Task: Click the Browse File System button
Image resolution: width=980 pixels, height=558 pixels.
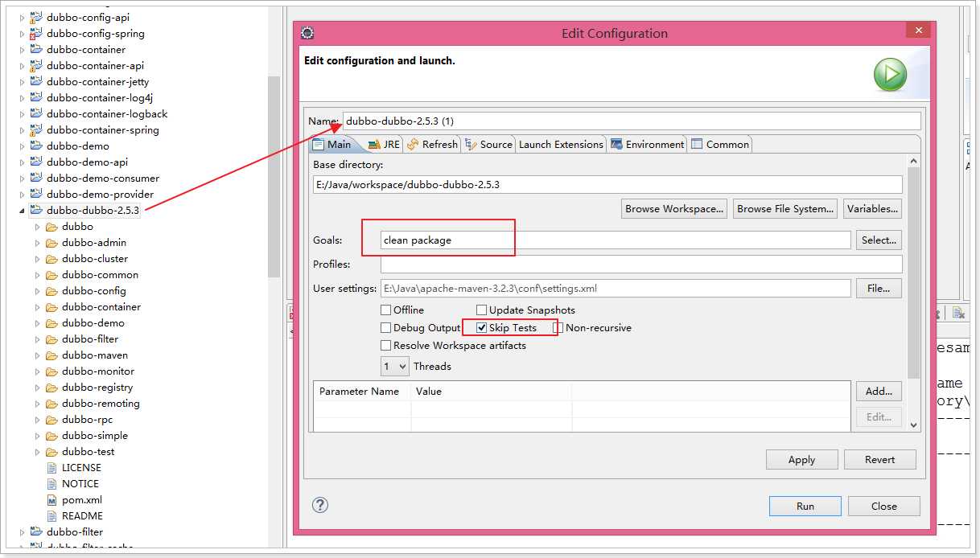Action: pos(785,208)
